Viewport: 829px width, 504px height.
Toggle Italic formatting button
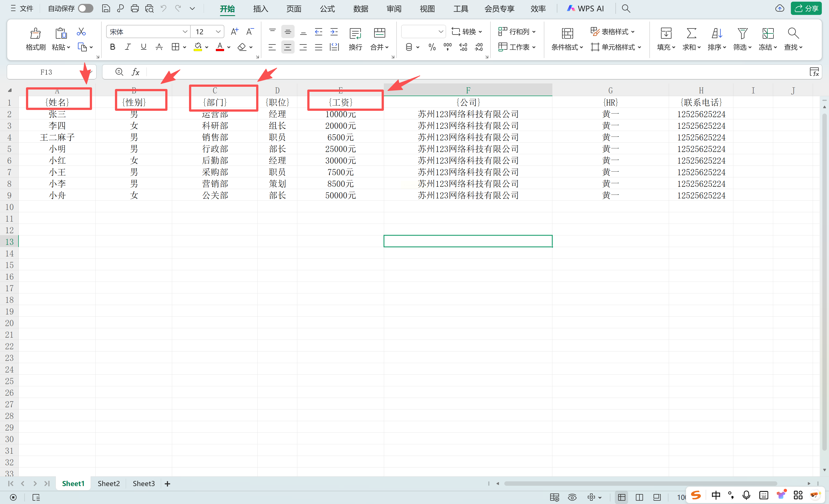click(x=128, y=47)
